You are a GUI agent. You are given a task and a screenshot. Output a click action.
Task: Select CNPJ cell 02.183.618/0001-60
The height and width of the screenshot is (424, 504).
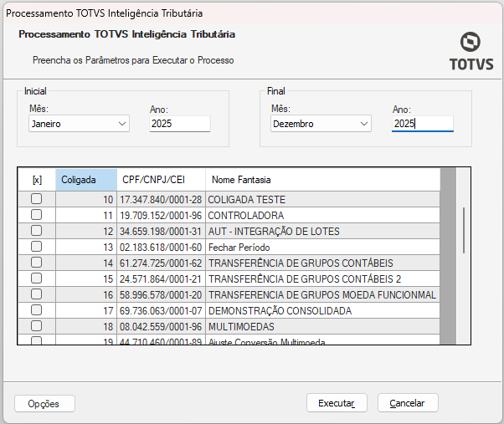coord(161,248)
